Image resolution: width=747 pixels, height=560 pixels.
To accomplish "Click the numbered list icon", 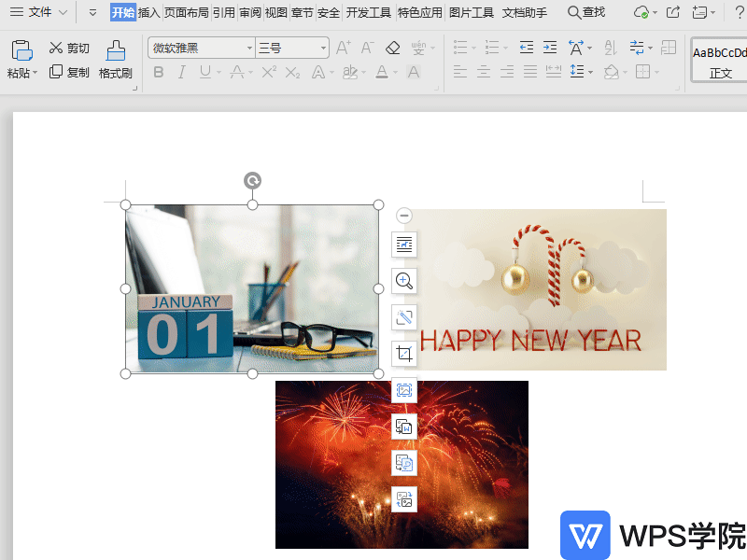I will click(492, 48).
